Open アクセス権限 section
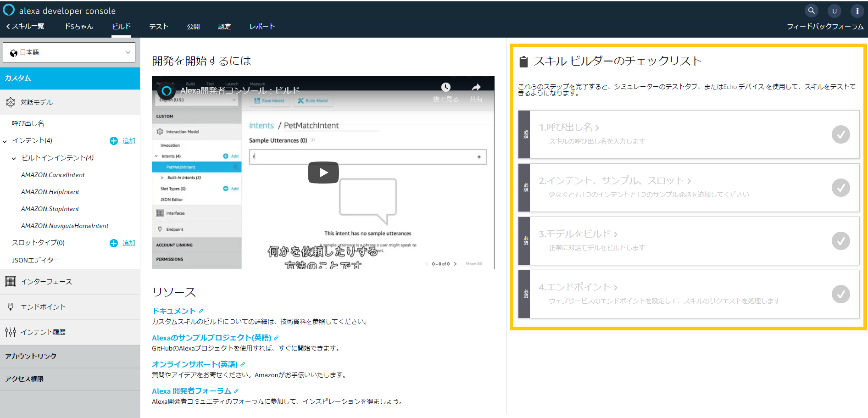 click(x=70, y=379)
